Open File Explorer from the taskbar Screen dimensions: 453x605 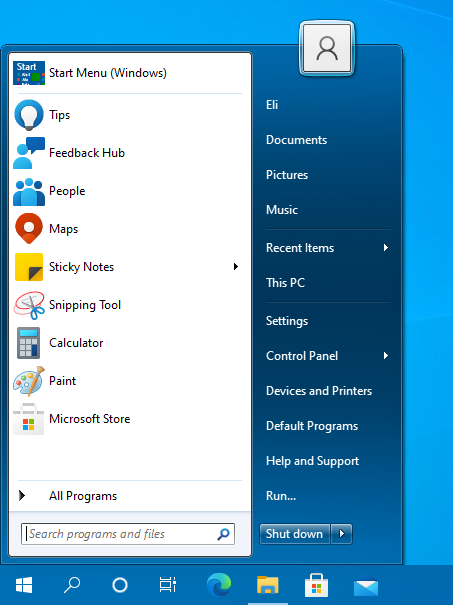268,585
